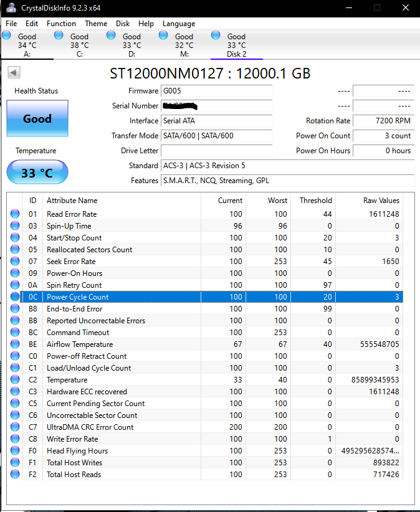Open the Disk menu

coord(123,24)
